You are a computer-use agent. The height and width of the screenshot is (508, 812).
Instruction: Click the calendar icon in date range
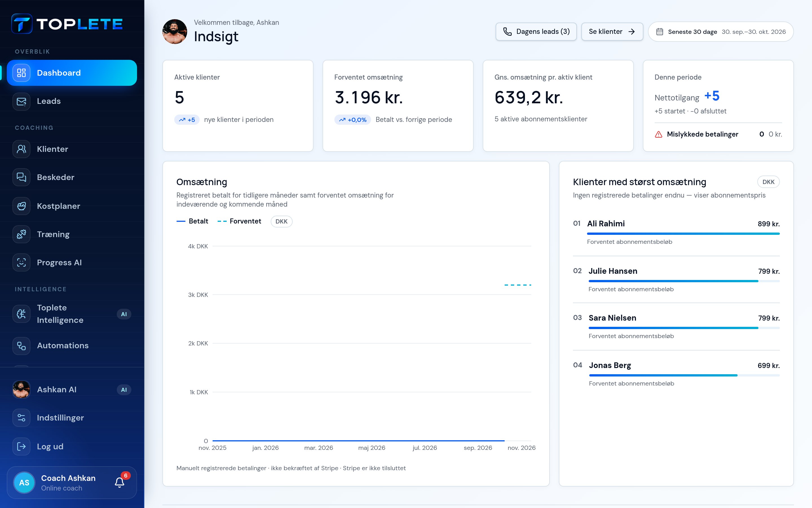(x=660, y=32)
